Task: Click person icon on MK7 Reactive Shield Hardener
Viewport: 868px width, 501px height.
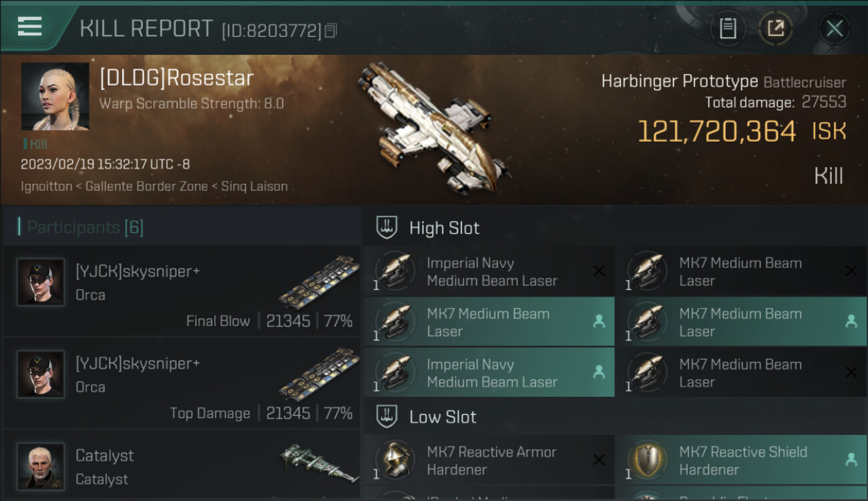Action: pyautogui.click(x=851, y=460)
